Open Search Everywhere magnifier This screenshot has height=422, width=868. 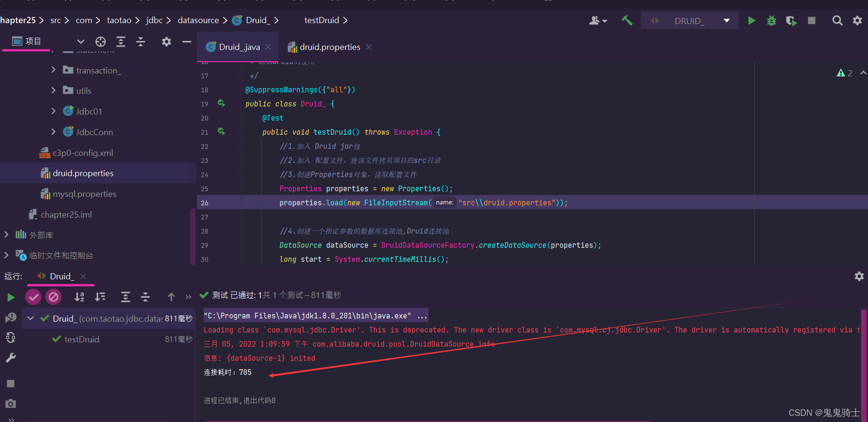pyautogui.click(x=837, y=21)
